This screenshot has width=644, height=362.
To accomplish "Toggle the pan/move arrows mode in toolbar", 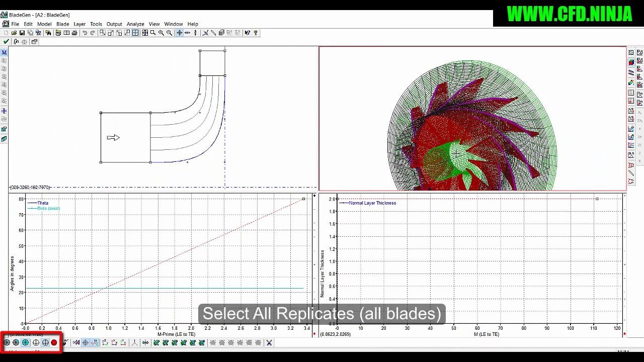I will [x=179, y=33].
